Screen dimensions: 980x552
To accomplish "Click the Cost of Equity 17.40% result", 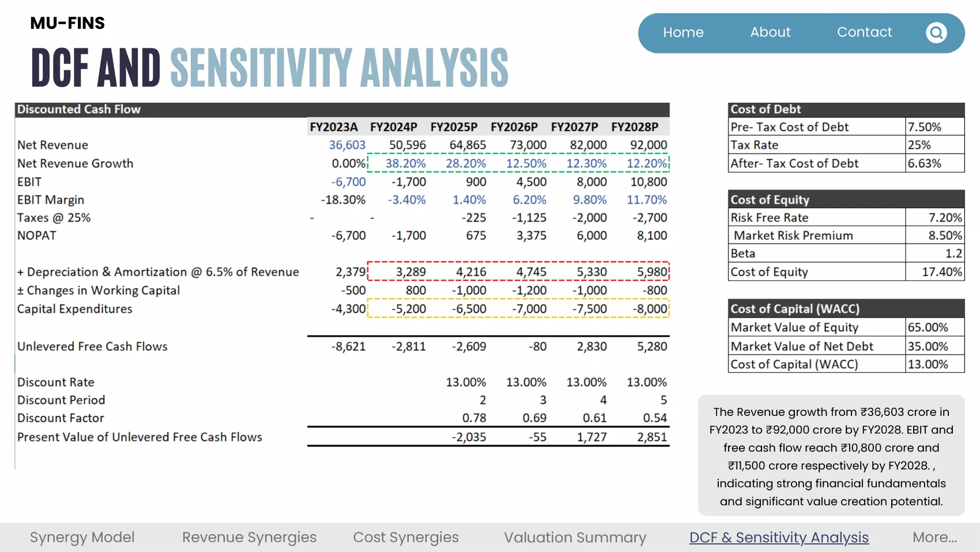I will tap(934, 272).
